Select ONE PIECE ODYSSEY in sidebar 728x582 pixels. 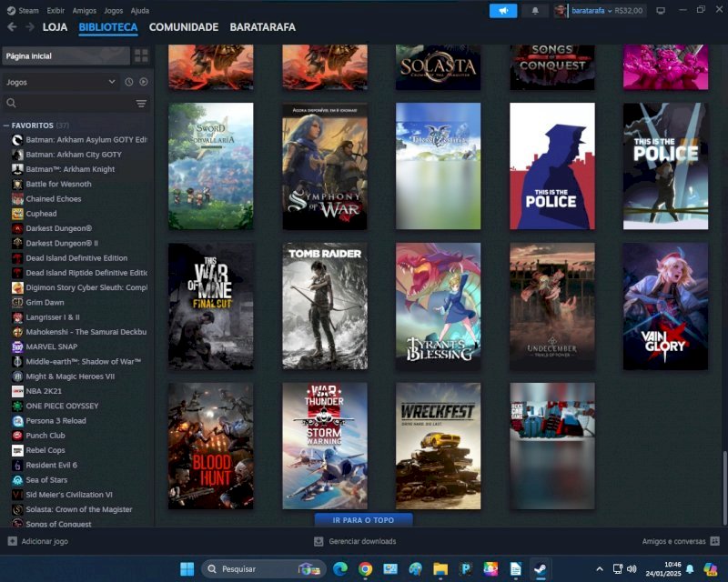62,406
